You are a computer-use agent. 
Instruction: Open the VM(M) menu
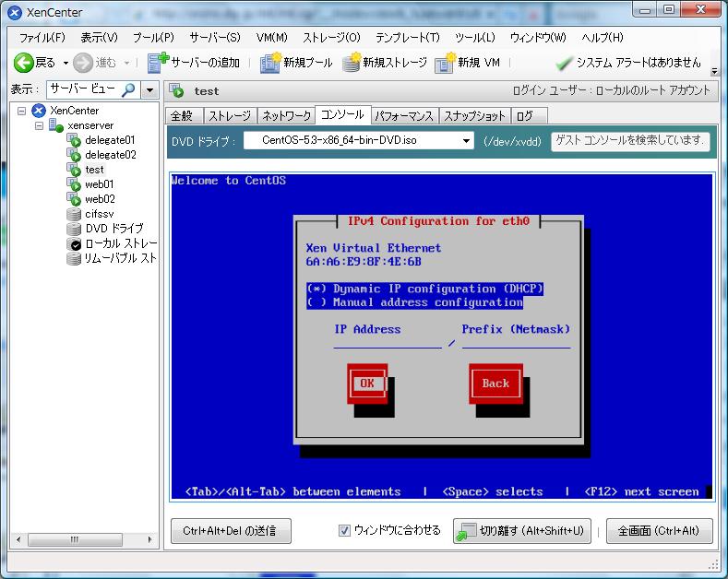click(x=271, y=38)
